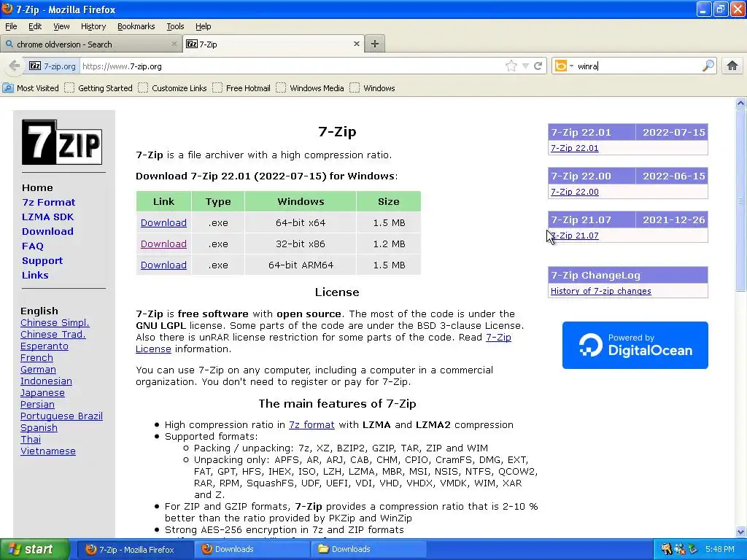747x560 pixels.
Task: Open LZMA SDK sidebar link
Action: point(47,217)
